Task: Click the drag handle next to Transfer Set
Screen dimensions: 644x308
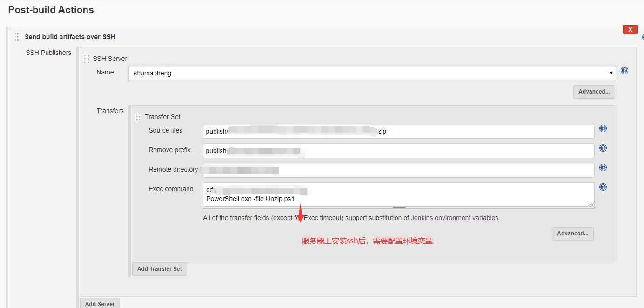Action: click(x=139, y=117)
